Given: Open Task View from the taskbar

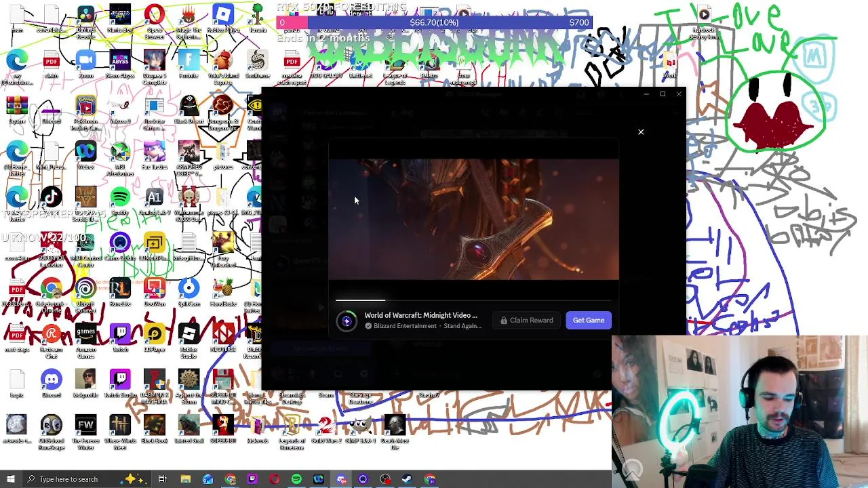Looking at the screenshot, I should (163, 479).
